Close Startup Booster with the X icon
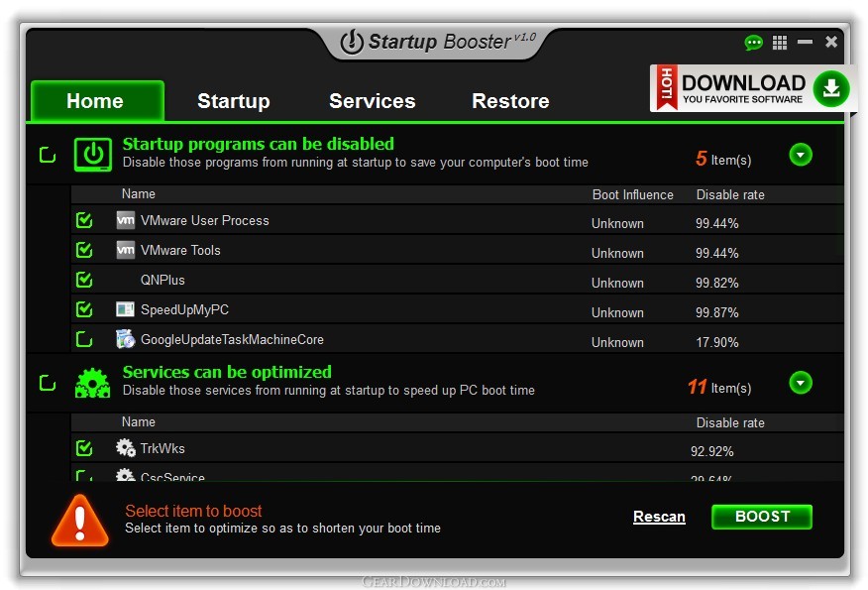 click(831, 42)
